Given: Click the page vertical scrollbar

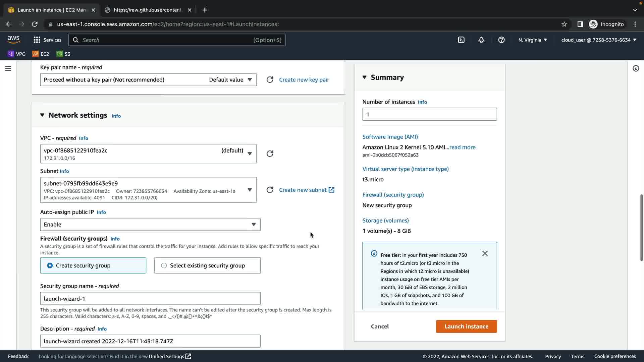Looking at the screenshot, I should click(641, 227).
